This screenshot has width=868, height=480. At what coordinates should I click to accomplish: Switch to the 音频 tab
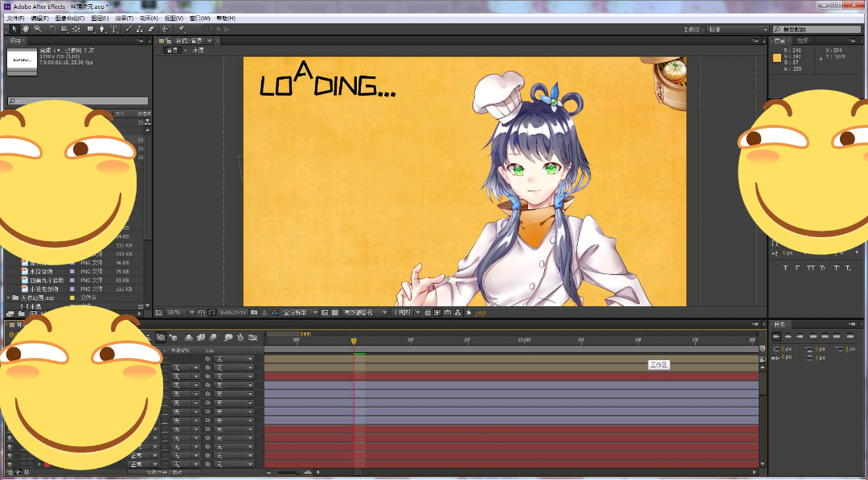802,41
